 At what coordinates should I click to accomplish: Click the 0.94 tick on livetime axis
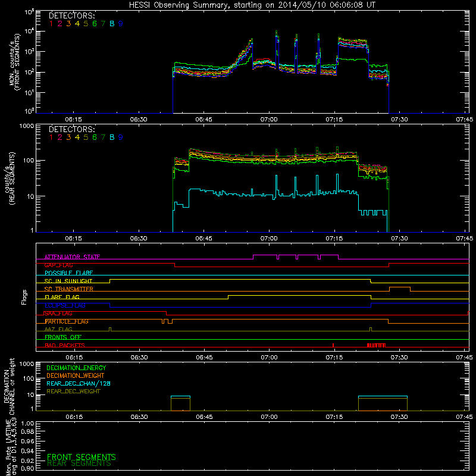click(27, 450)
